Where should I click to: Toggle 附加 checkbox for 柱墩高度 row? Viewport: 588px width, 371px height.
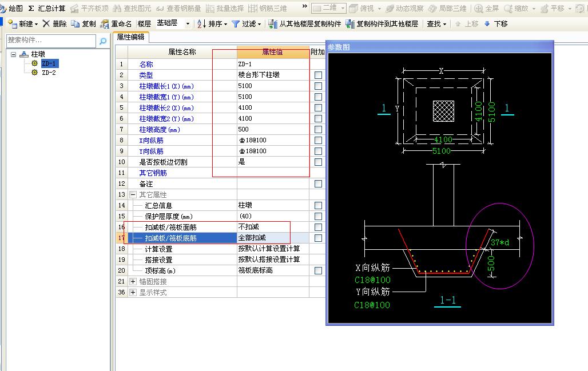318,129
